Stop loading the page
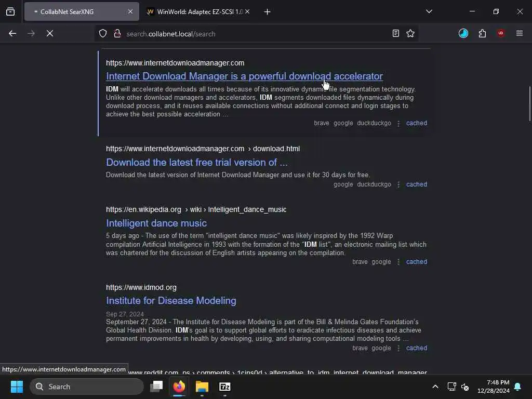532x399 pixels. point(50,34)
